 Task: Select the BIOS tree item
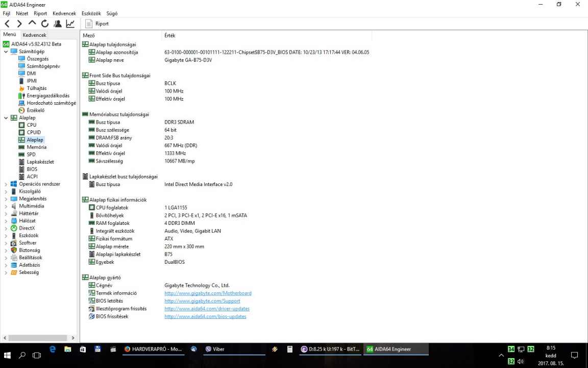pos(32,169)
